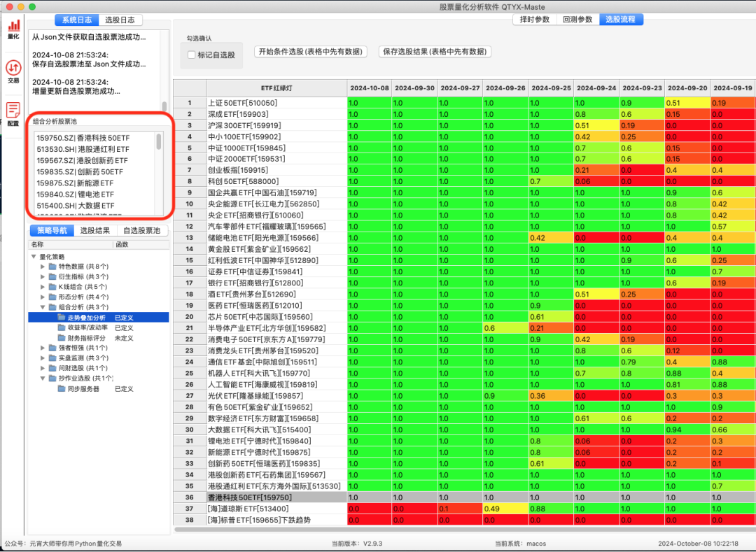The height and width of the screenshot is (552, 756).
Task: Select 515400.SH| 大数据ETF in stock pool
Action: click(x=95, y=205)
